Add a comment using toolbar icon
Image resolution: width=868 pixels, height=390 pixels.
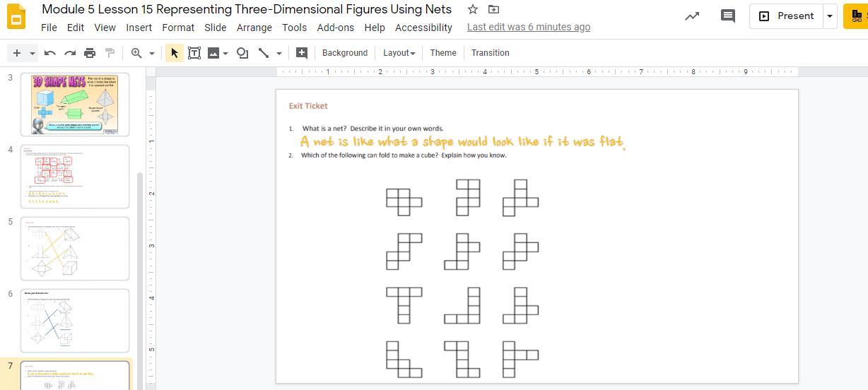tap(301, 53)
